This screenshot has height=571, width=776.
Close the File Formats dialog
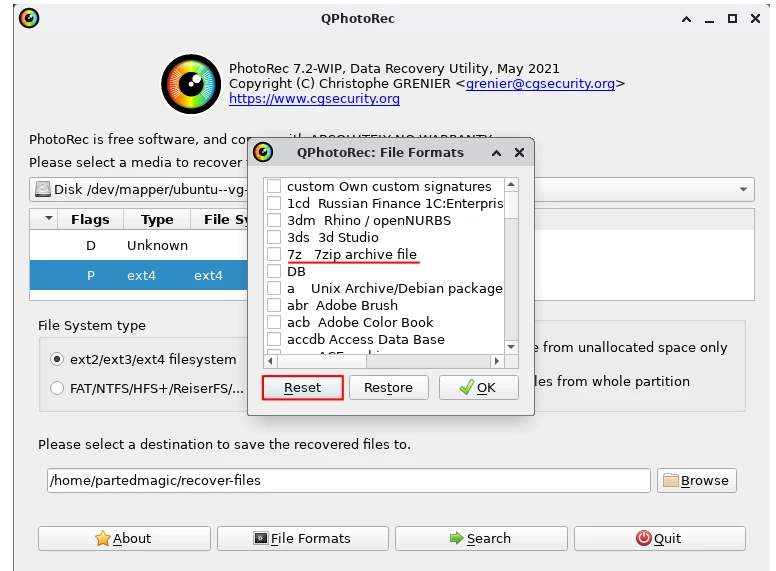pos(519,153)
